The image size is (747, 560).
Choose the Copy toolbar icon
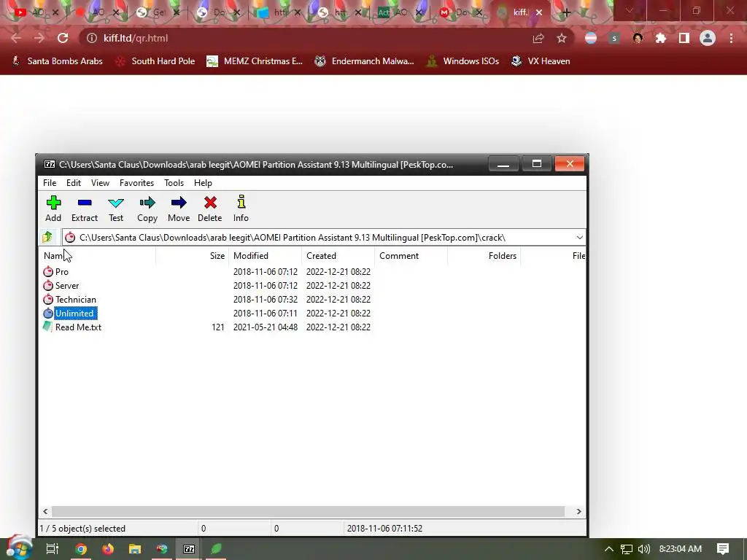(x=147, y=209)
